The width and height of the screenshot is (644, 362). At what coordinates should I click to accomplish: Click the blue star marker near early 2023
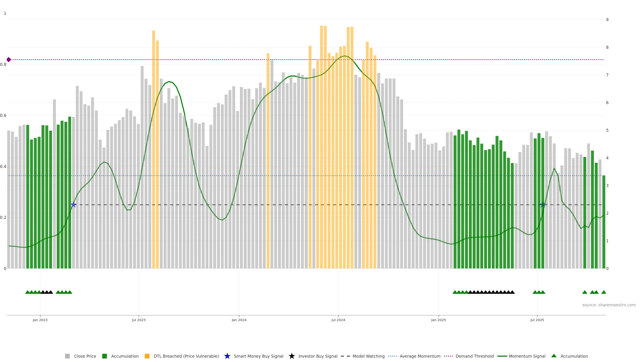[x=73, y=205]
